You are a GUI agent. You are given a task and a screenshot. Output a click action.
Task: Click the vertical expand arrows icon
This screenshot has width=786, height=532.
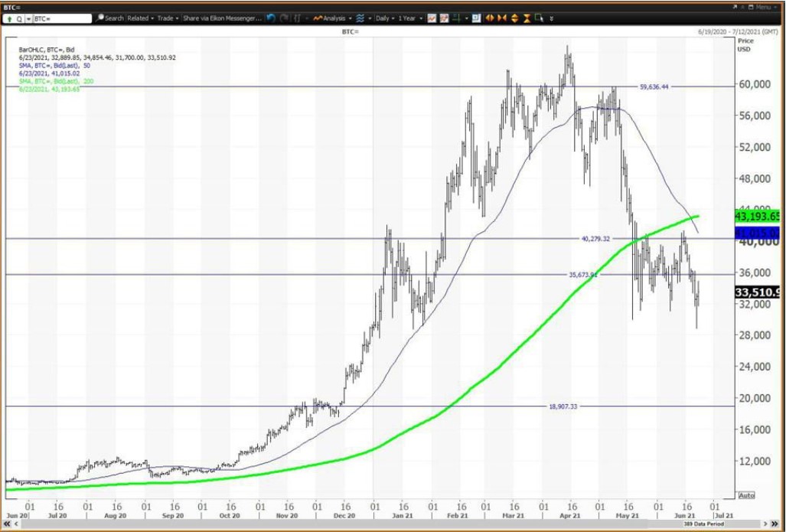pos(514,18)
